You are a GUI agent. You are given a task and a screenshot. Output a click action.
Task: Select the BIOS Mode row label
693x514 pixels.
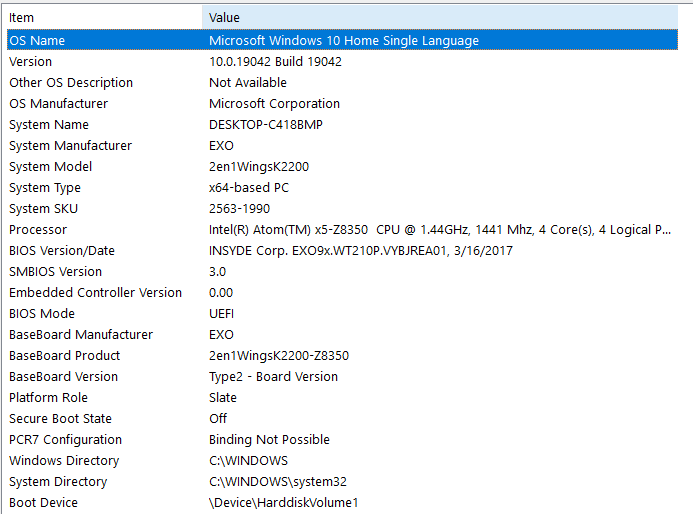click(42, 314)
